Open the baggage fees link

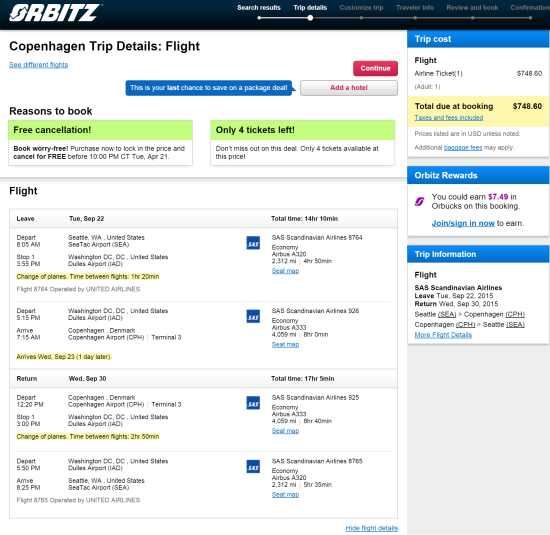click(463, 148)
